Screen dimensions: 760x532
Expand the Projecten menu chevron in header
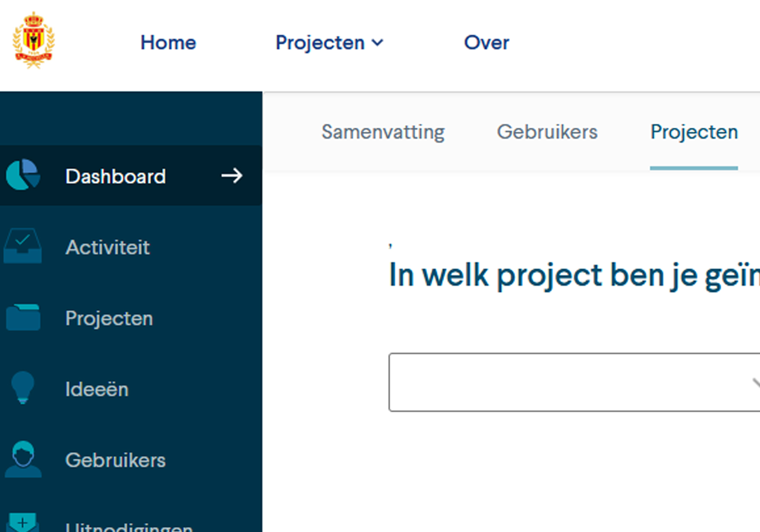pos(377,42)
